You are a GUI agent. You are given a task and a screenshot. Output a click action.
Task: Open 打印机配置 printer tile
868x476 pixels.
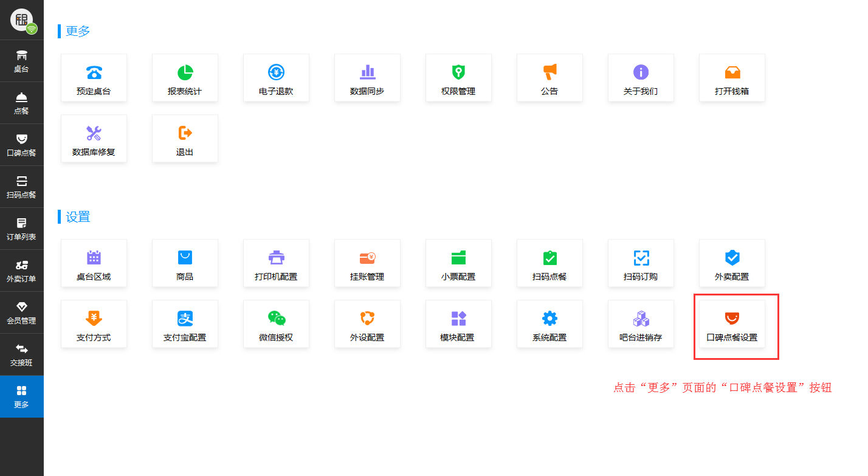tap(276, 263)
